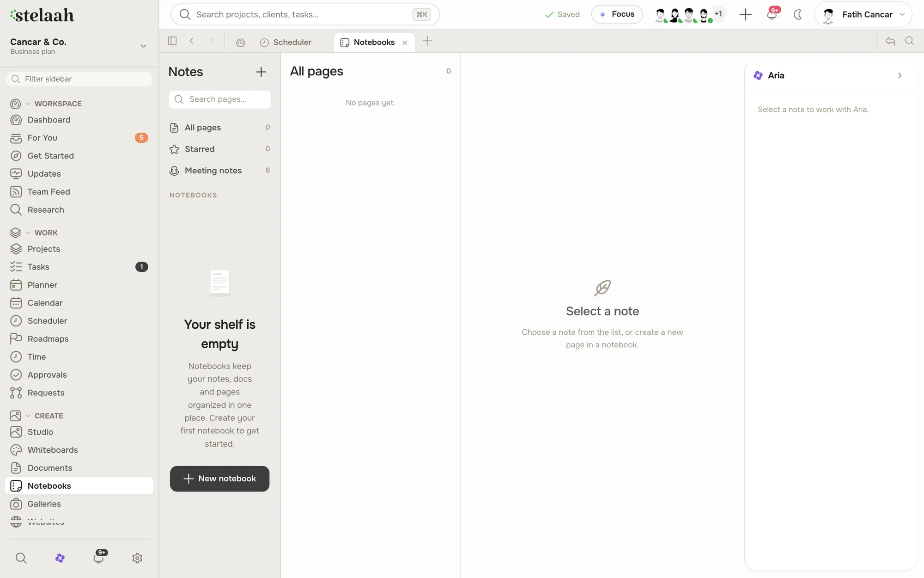
Task: Click the first collaborator avatar
Action: click(661, 15)
